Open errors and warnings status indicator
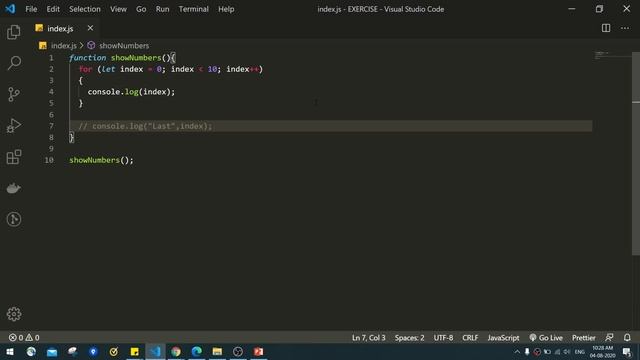This screenshot has width=640, height=360. coord(24,338)
